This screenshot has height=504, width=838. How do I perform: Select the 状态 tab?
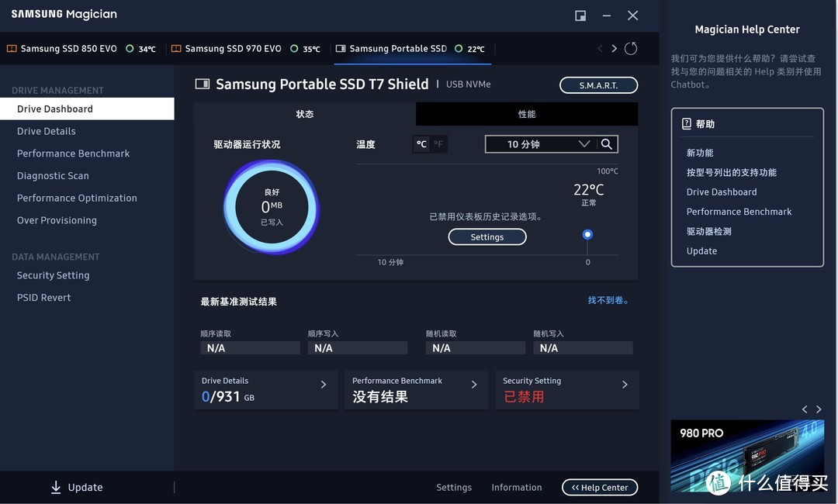[305, 114]
